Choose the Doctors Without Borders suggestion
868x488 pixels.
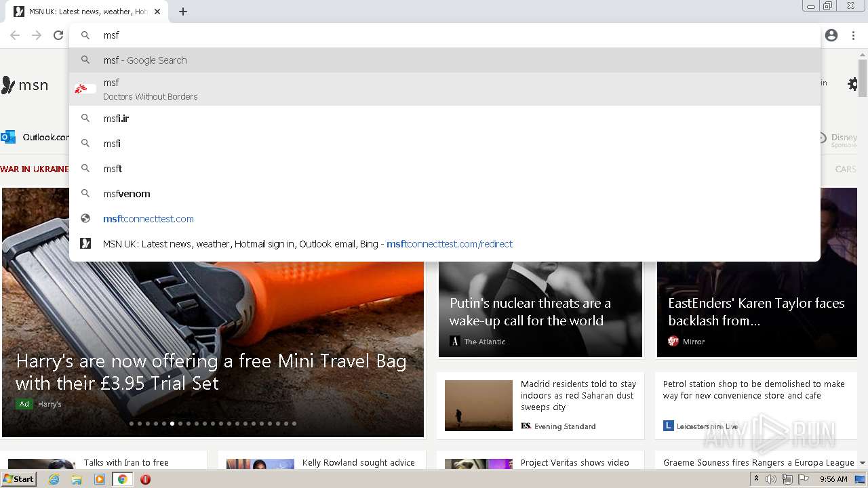pyautogui.click(x=445, y=89)
